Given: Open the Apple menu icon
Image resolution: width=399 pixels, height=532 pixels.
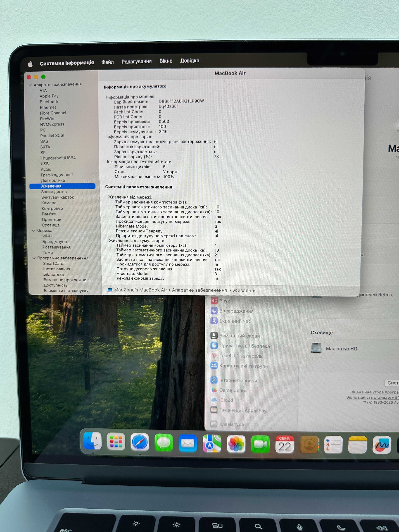Looking at the screenshot, I should tap(30, 64).
